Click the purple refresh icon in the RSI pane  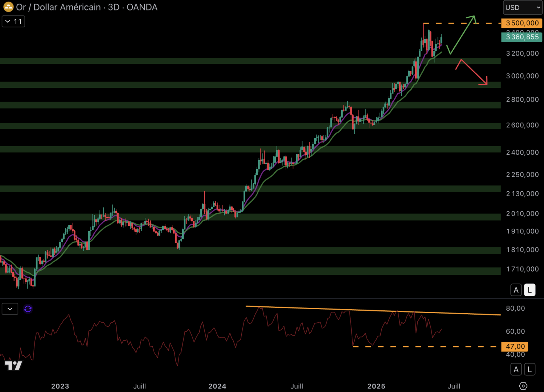(28, 309)
